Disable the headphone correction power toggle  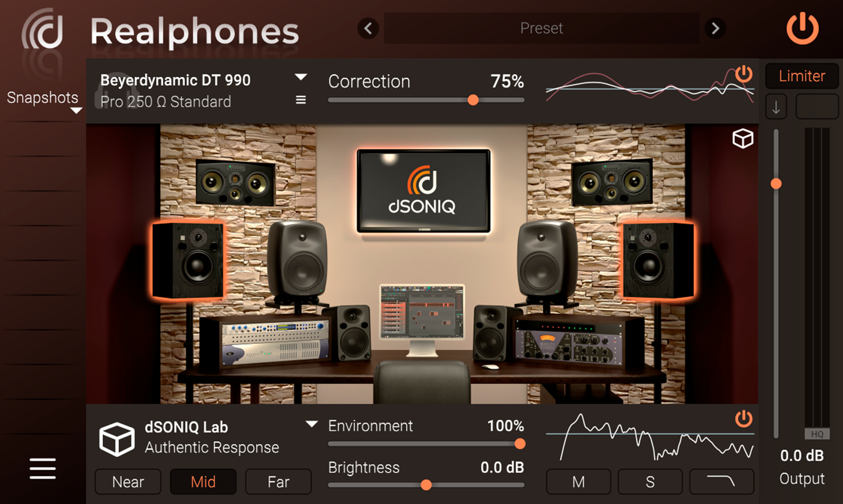point(744,74)
